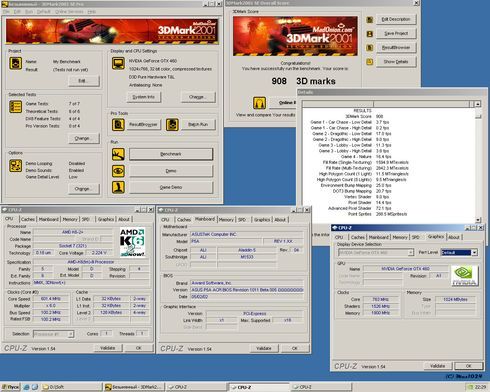Image resolution: width=490 pixels, height=392 pixels.
Task: Switch to the 3DMark2001 taskbar item
Action: pyautogui.click(x=133, y=387)
